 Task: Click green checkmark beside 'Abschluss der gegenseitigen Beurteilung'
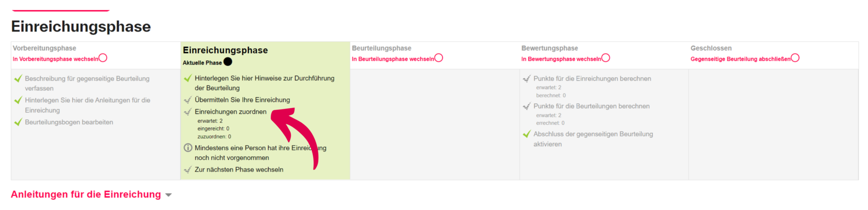527,134
